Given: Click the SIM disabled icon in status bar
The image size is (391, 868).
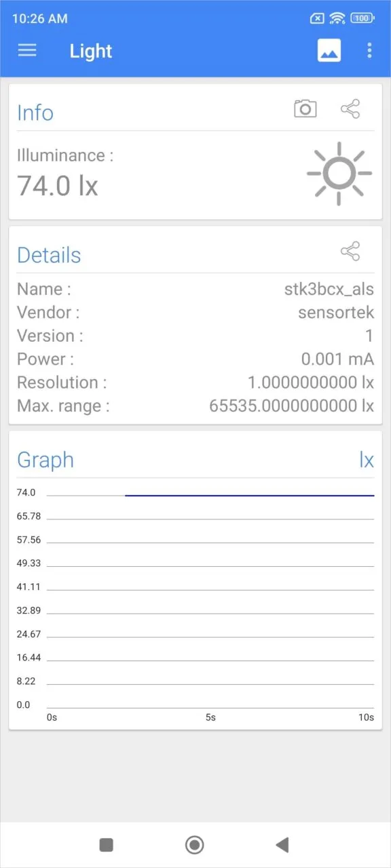Looking at the screenshot, I should point(316,18).
